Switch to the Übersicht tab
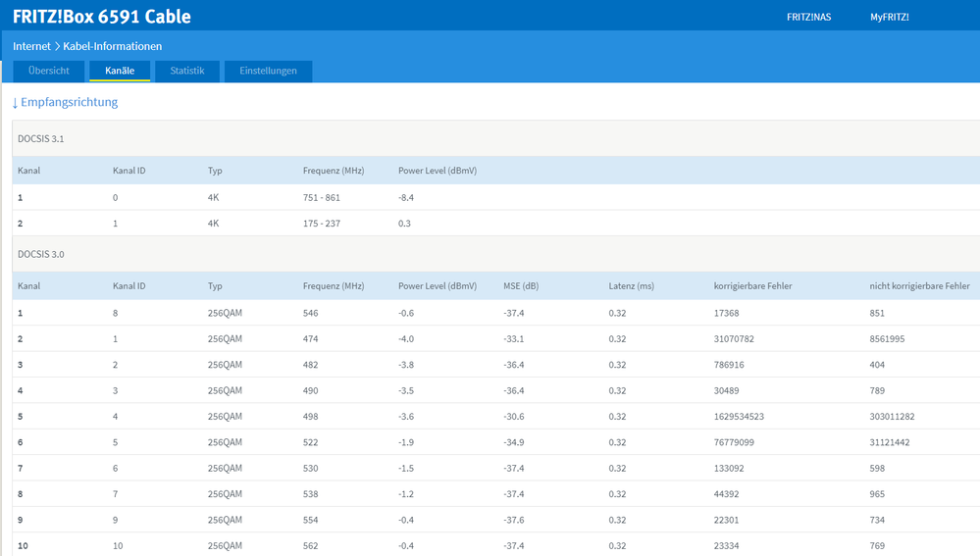 click(48, 71)
